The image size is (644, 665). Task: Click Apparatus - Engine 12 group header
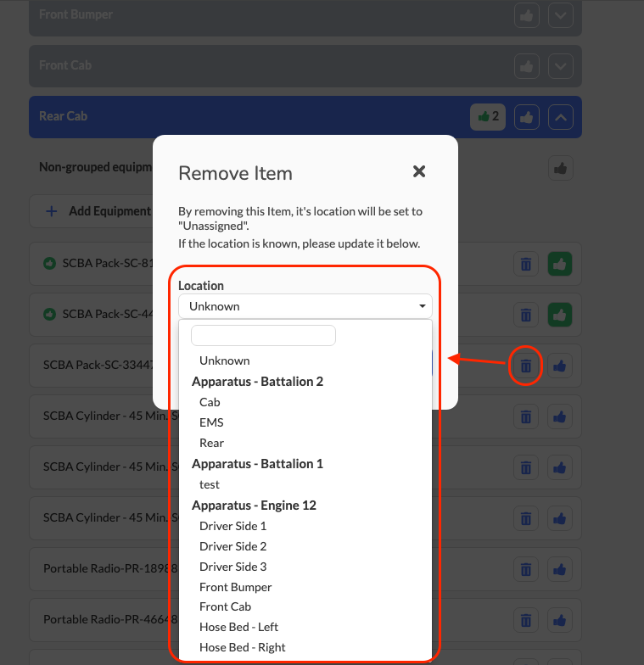click(254, 506)
